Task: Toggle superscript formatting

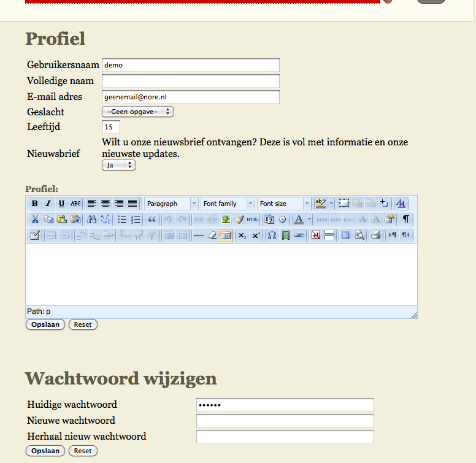Action: [x=256, y=235]
